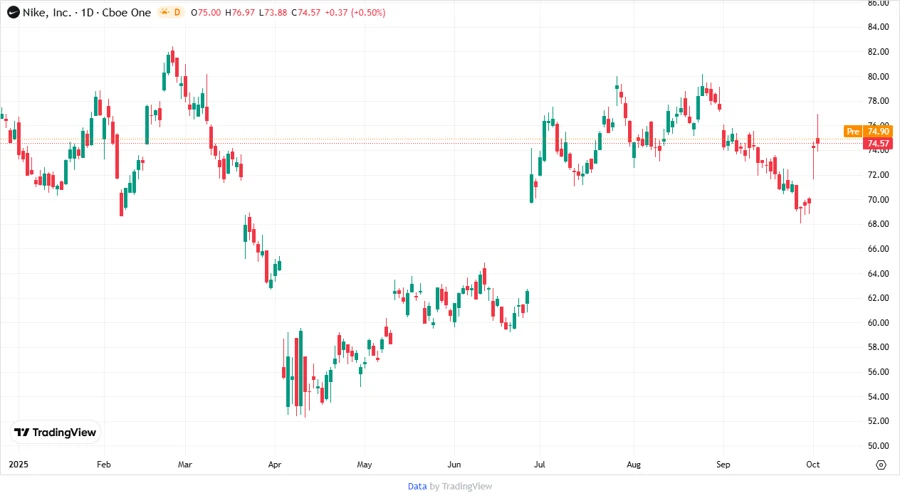
Task: Open chart settings gear icon on time axis
Action: pos(880,465)
